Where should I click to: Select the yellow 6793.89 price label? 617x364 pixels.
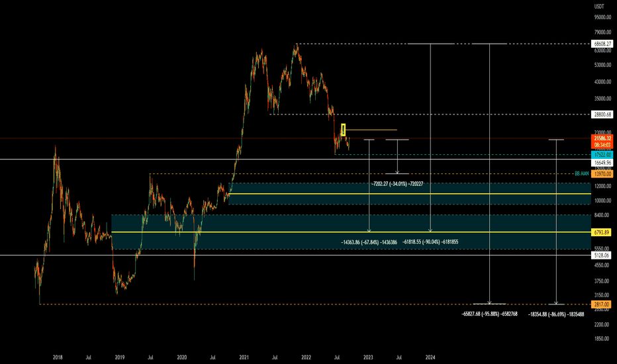(x=602, y=232)
